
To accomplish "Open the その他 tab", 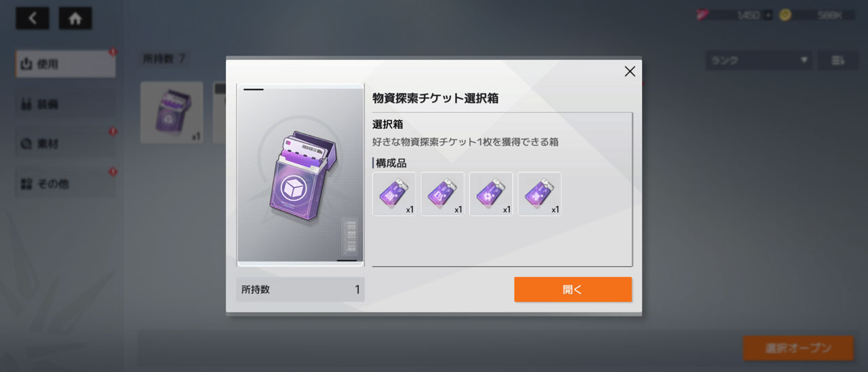I will 65,183.
